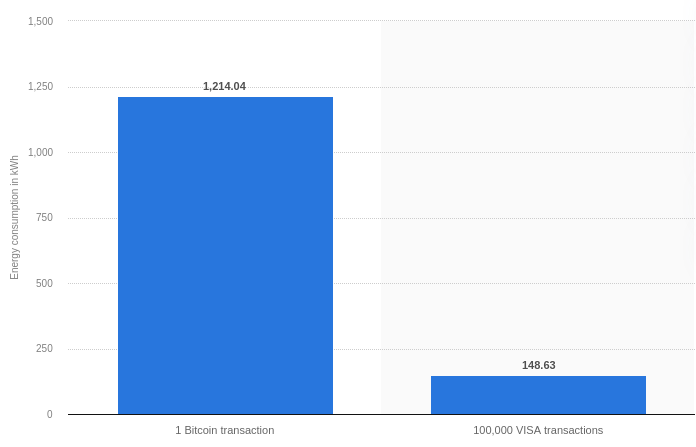Image resolution: width=696 pixels, height=447 pixels.
Task: Click the 1,000 y-axis tick label
Action: (40, 152)
